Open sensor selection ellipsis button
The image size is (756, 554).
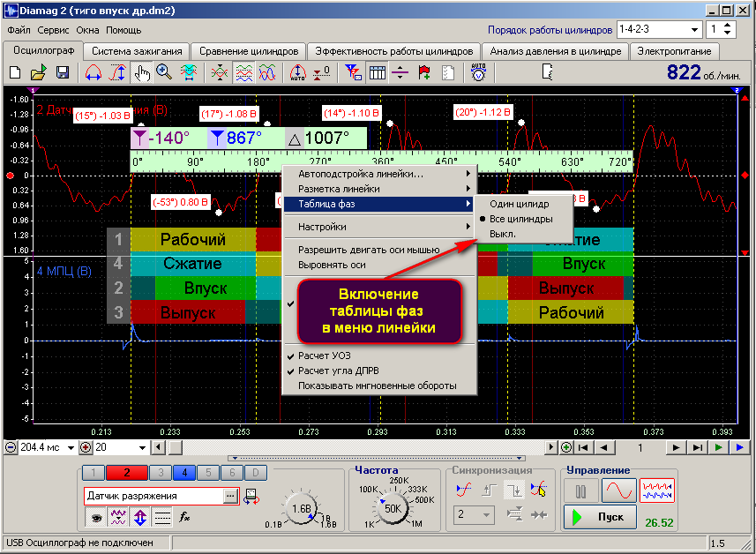[x=230, y=496]
